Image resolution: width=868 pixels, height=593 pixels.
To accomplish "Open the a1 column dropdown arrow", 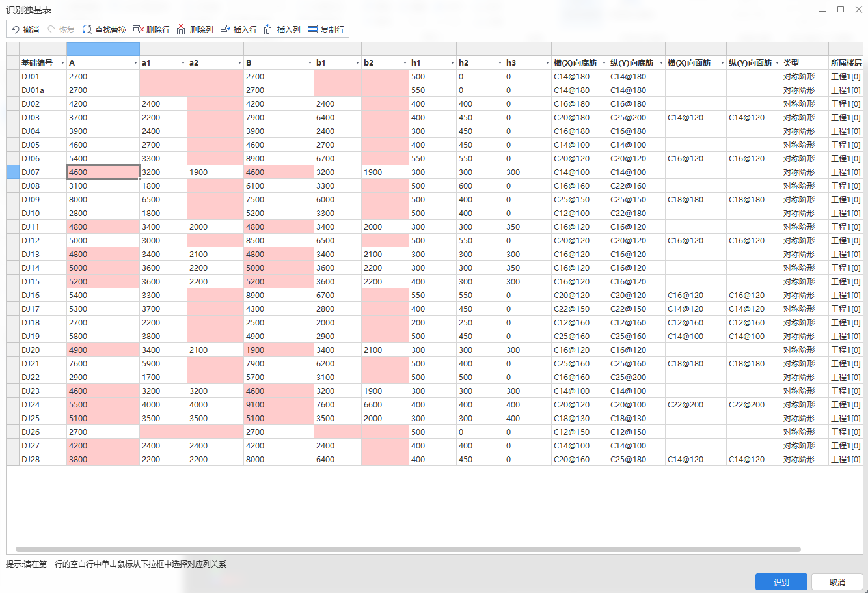I will click(x=183, y=63).
